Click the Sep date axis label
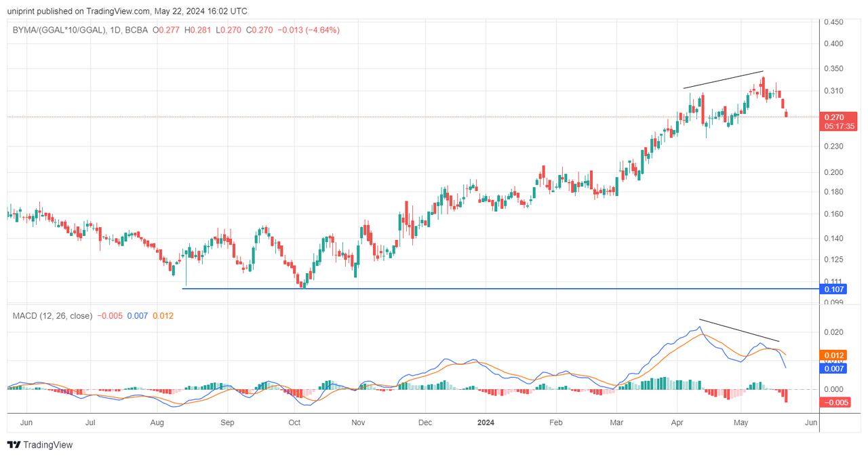Viewport: 868px width, 457px height. click(x=227, y=422)
